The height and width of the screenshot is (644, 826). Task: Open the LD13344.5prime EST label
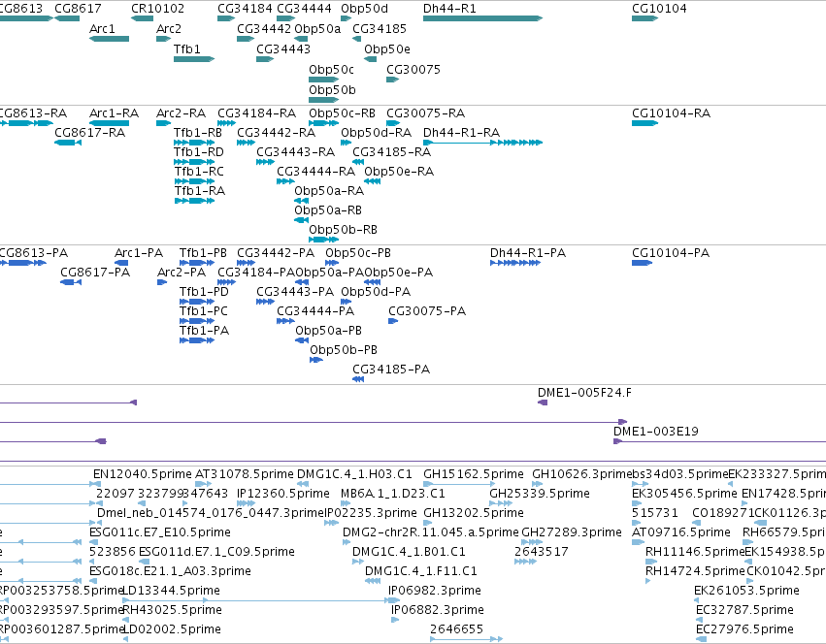(x=171, y=591)
